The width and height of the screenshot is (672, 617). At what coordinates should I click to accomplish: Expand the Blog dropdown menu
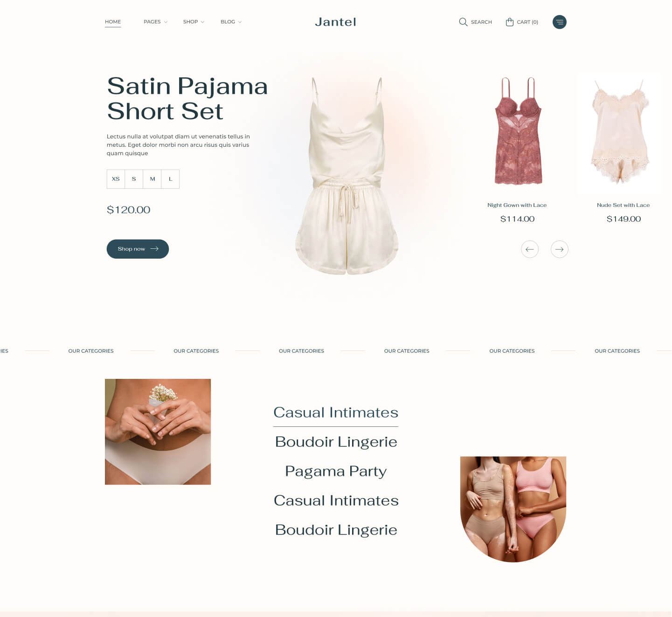click(x=231, y=22)
